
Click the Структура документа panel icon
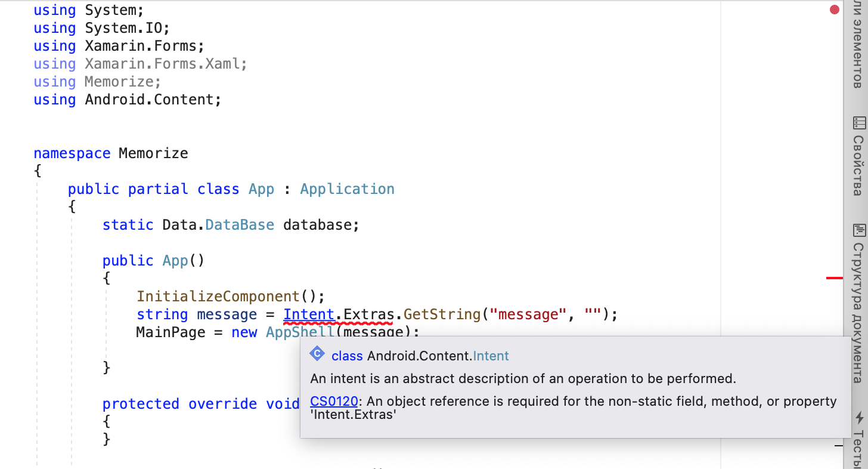pos(859,230)
